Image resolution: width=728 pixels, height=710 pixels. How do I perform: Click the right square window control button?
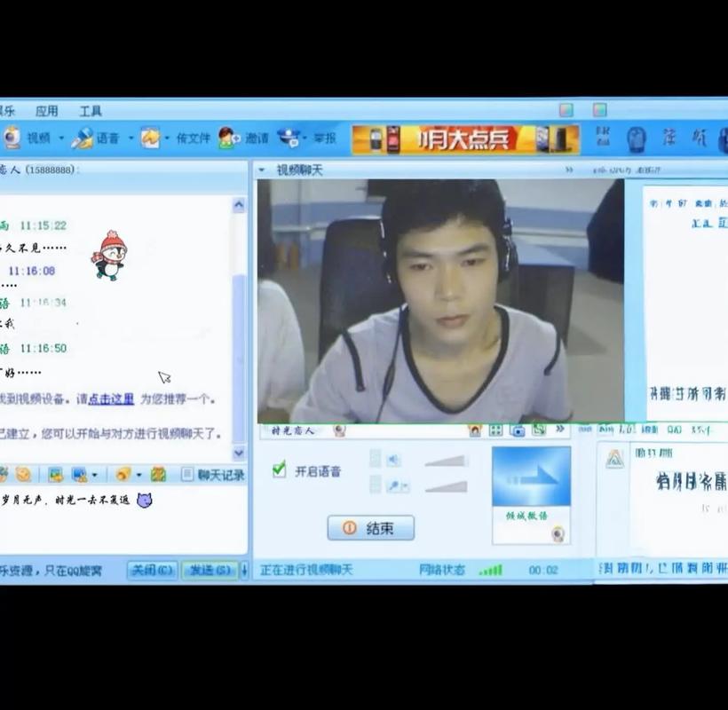pos(600,110)
